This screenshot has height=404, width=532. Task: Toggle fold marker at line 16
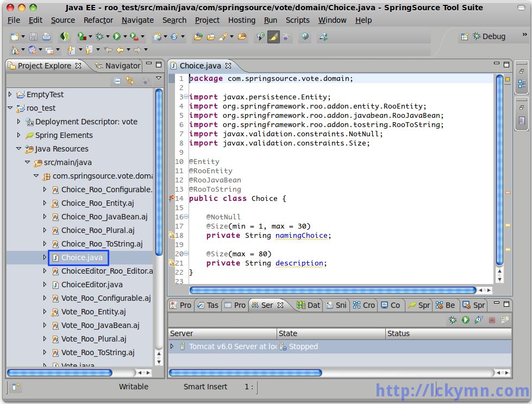186,216
